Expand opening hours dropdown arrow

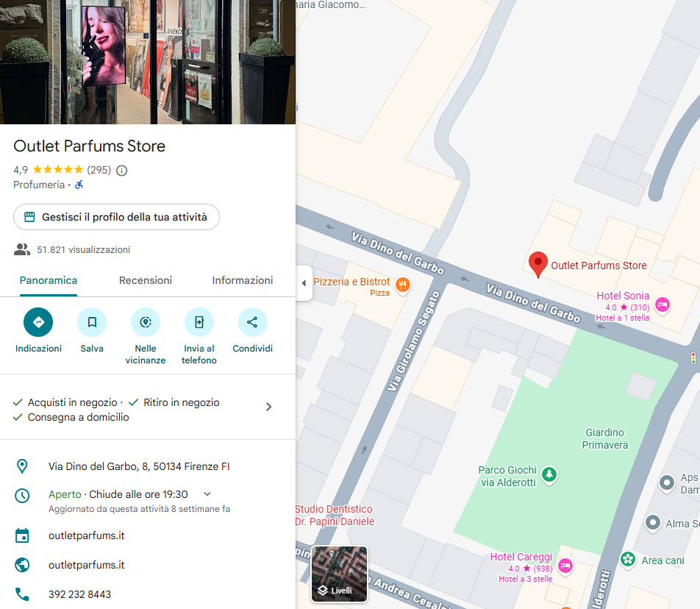(x=207, y=494)
